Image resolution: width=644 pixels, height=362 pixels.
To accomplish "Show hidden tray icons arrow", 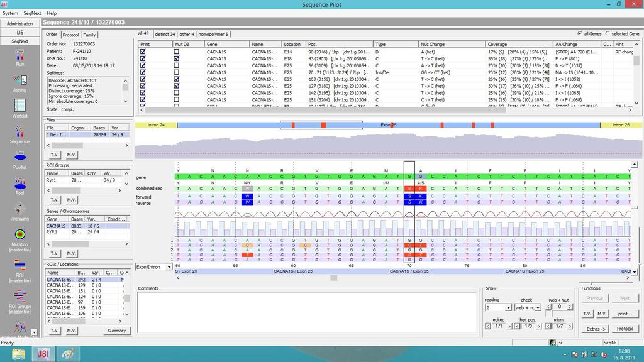I will point(565,354).
